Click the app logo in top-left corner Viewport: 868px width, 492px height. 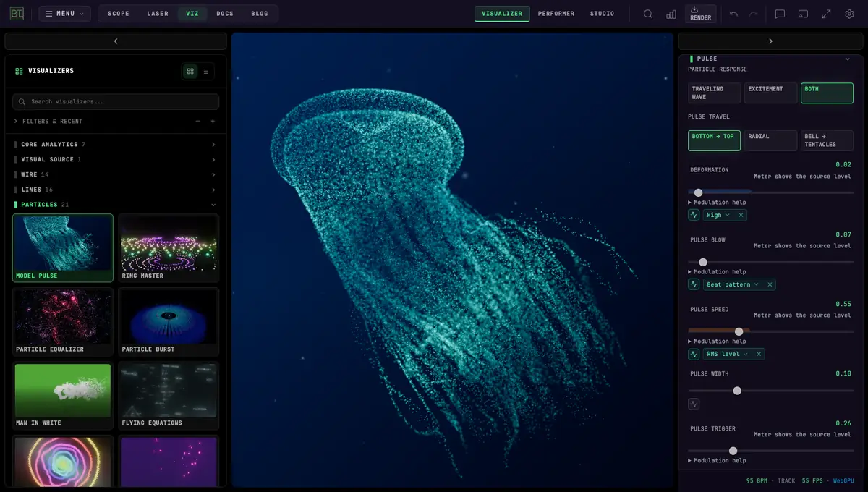(17, 14)
